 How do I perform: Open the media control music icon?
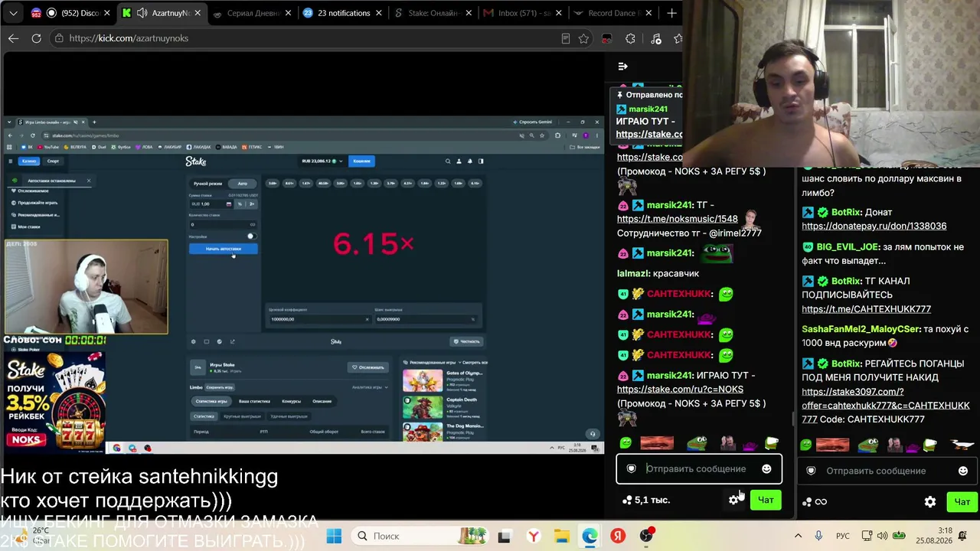pos(656,39)
